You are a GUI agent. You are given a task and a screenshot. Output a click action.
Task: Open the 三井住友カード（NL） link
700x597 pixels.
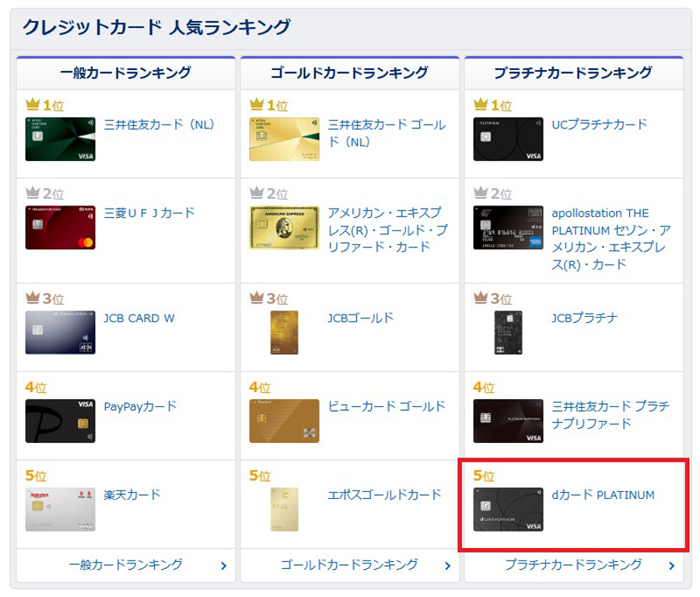click(159, 125)
